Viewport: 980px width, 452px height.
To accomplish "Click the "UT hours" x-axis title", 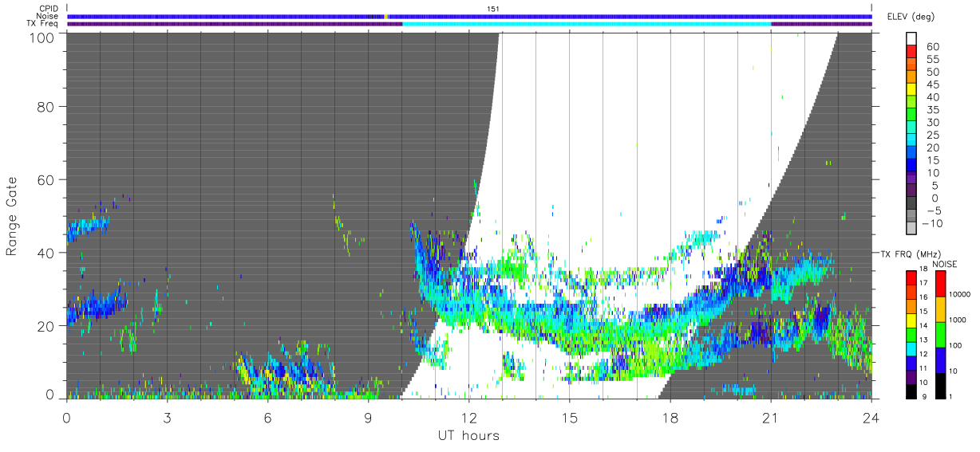I will pyautogui.click(x=468, y=435).
